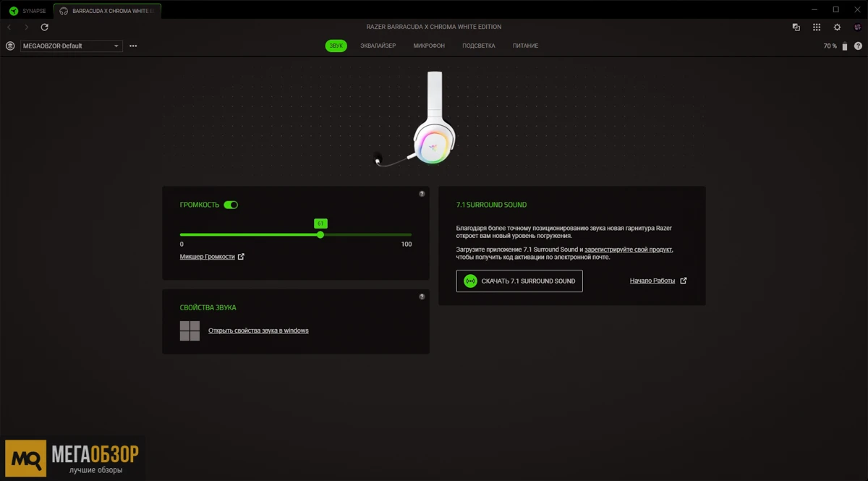The height and width of the screenshot is (481, 868).
Task: Open the modules grid icon
Action: [x=817, y=27]
